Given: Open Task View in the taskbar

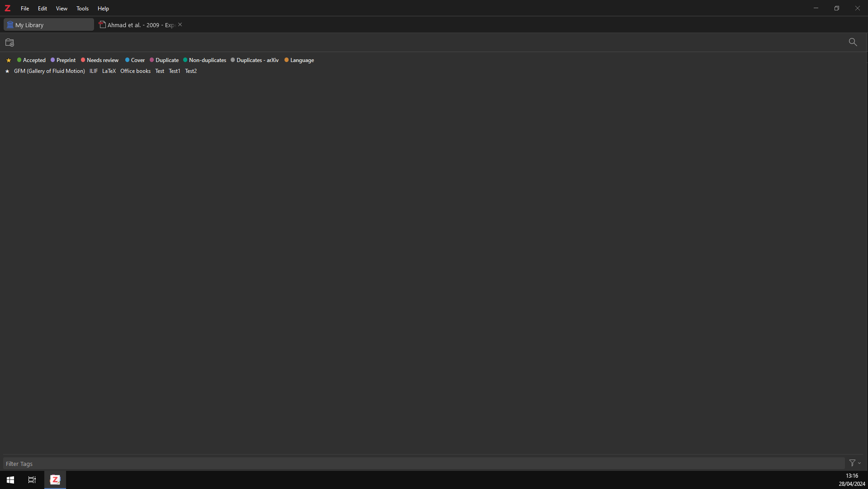Looking at the screenshot, I should pyautogui.click(x=32, y=480).
